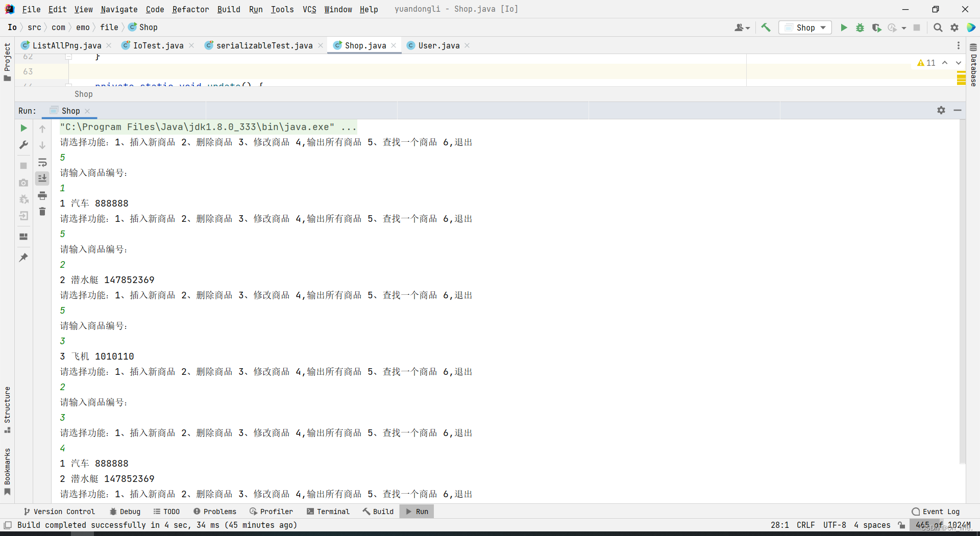Open the Debug tool window
The width and height of the screenshot is (980, 536).
coord(125,512)
